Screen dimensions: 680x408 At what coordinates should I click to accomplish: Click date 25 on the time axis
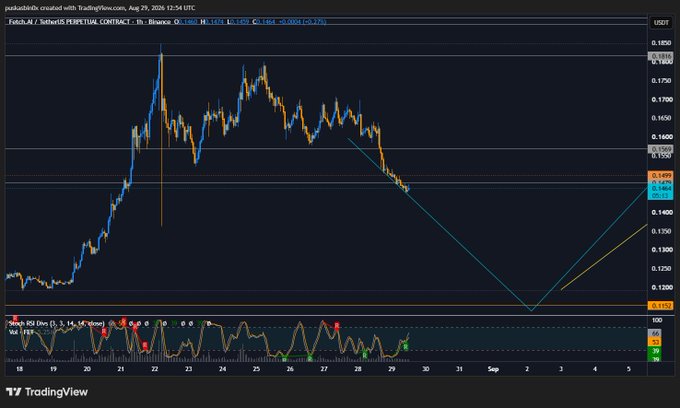pyautogui.click(x=256, y=369)
